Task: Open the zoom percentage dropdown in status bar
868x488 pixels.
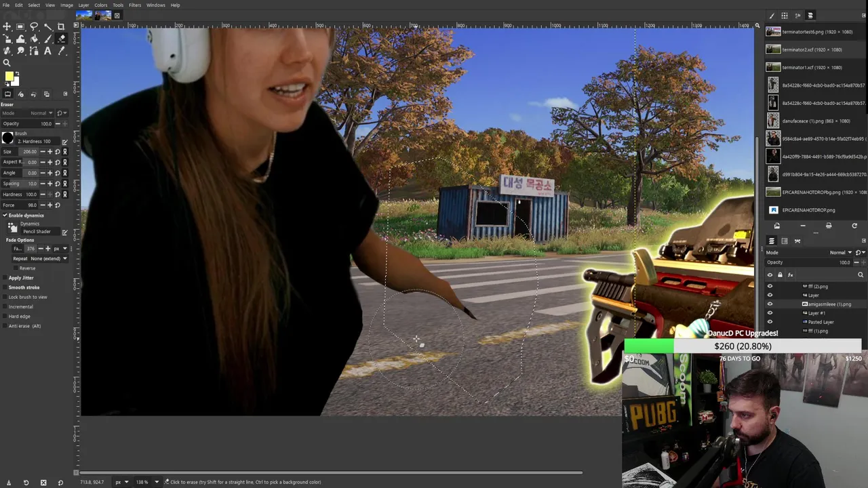Action: (157, 482)
